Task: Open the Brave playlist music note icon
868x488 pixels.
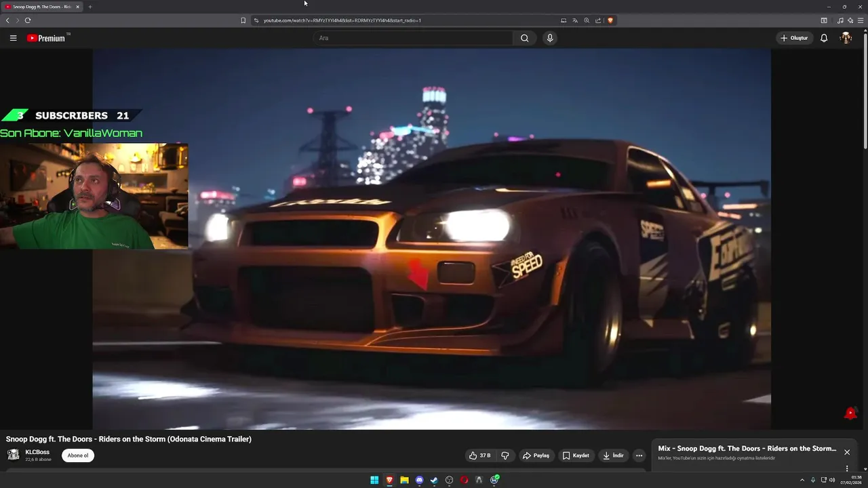Action: point(841,20)
